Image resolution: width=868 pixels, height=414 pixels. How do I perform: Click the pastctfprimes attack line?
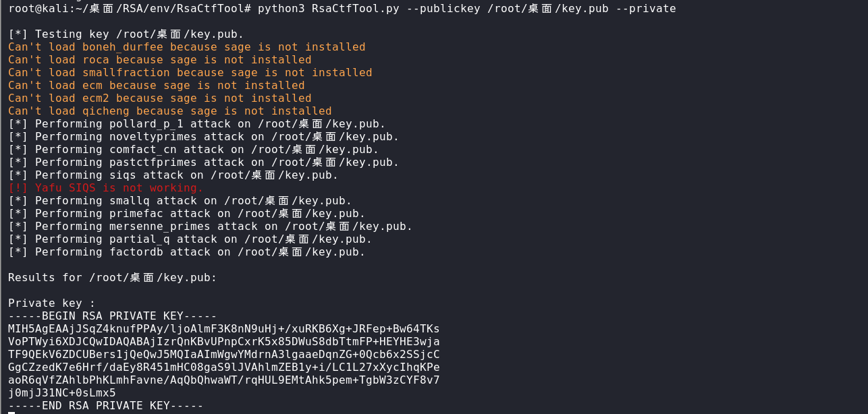tap(203, 162)
